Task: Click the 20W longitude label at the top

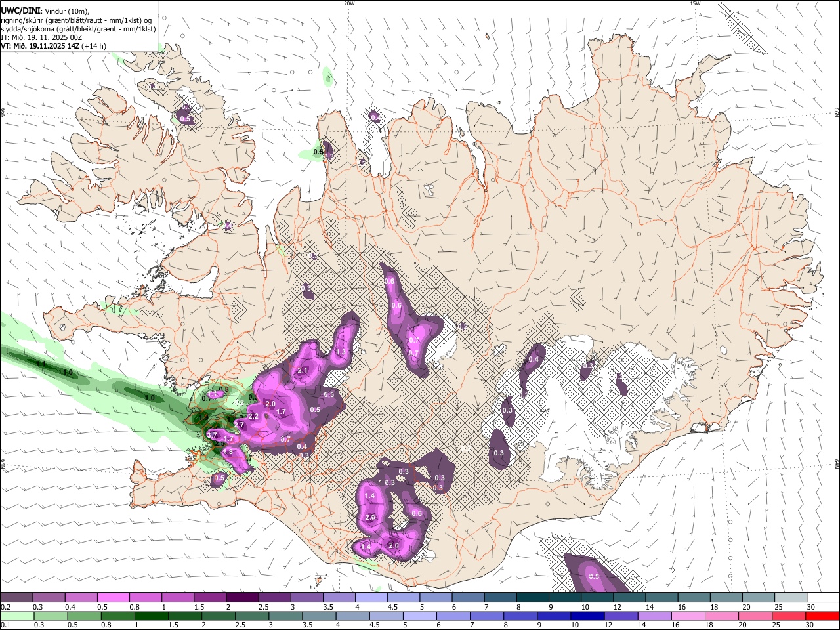Action: point(349,3)
